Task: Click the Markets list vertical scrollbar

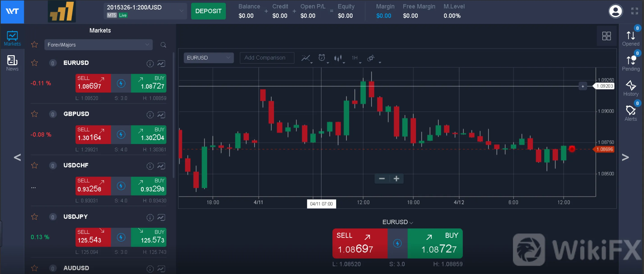Action: tap(173, 115)
